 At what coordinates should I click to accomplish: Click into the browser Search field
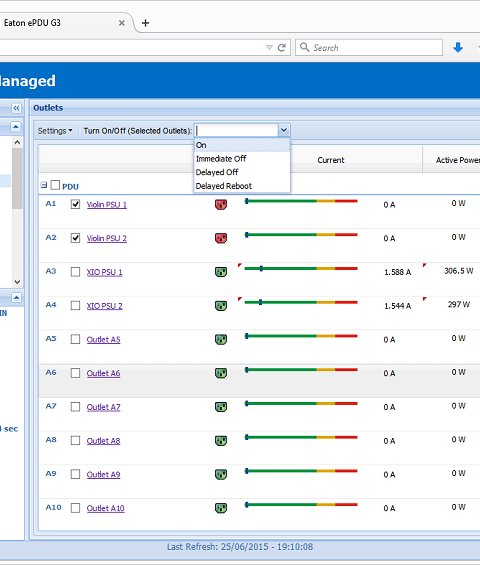[369, 48]
